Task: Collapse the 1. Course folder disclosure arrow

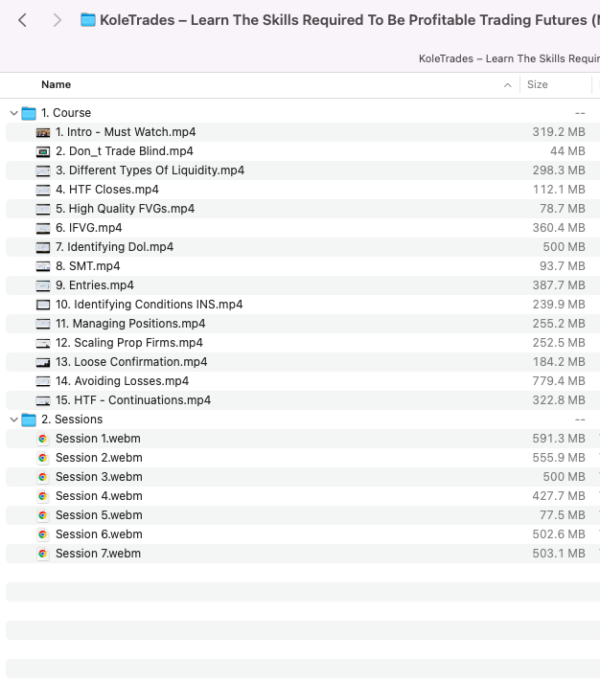Action: coord(13,113)
